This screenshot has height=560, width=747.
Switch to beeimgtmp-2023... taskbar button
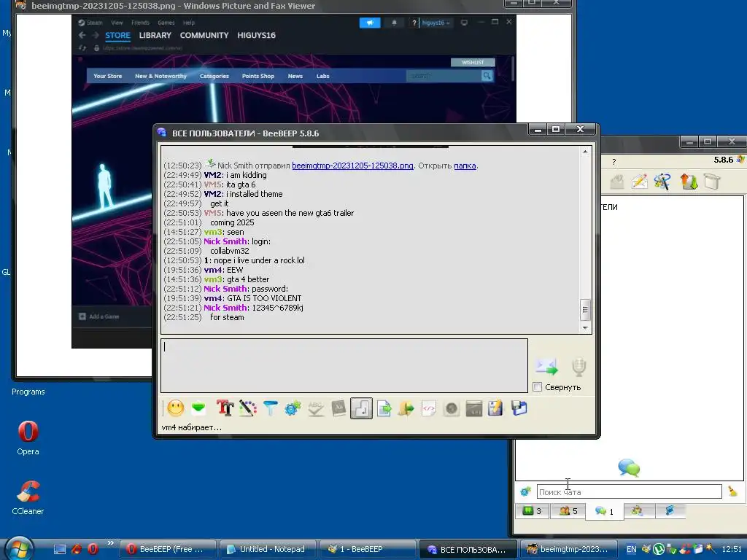click(x=568, y=549)
